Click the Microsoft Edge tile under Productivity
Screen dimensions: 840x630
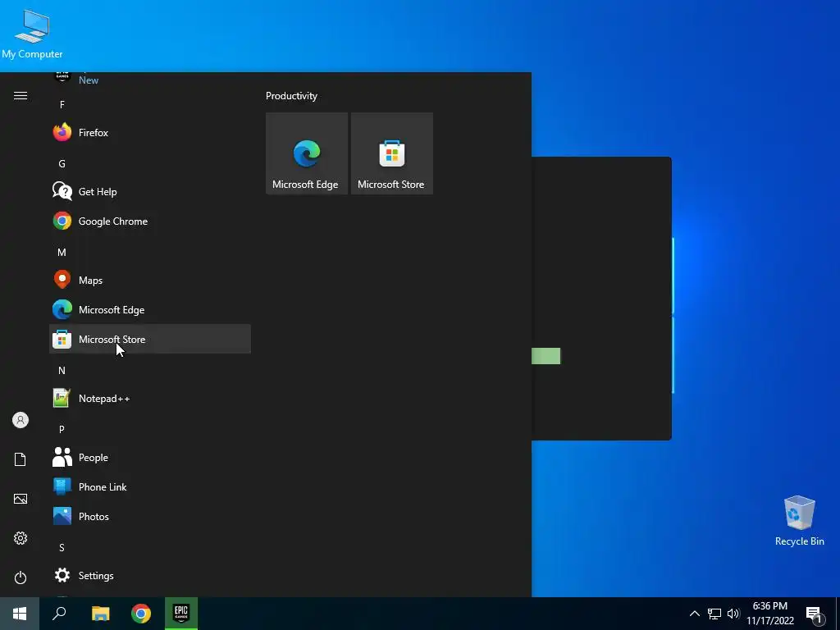click(307, 153)
